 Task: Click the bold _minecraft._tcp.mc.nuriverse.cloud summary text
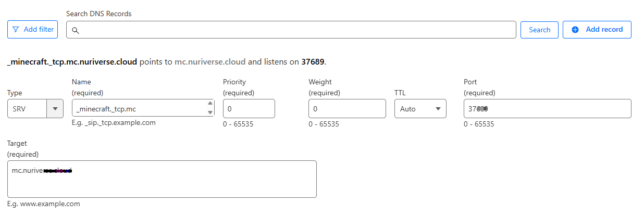pyautogui.click(x=72, y=61)
